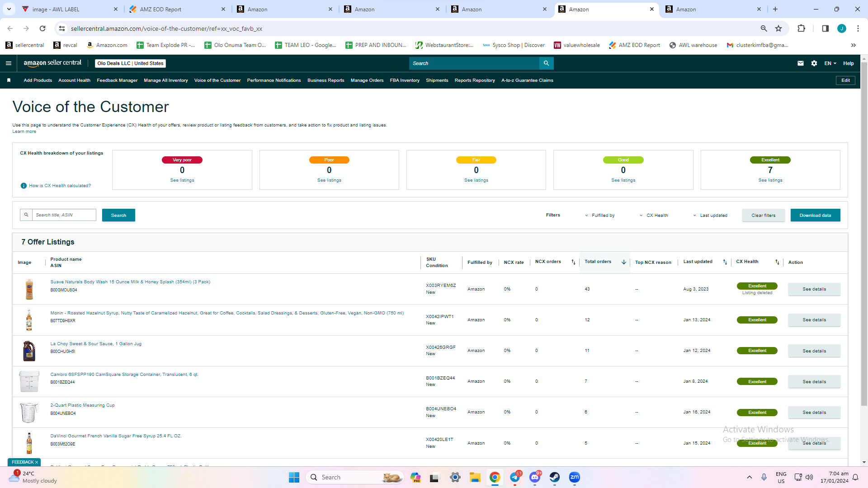Screen dimensions: 868x488
Task: Click the 2-Quart Measuring Cup thumbnail
Action: click(x=29, y=413)
